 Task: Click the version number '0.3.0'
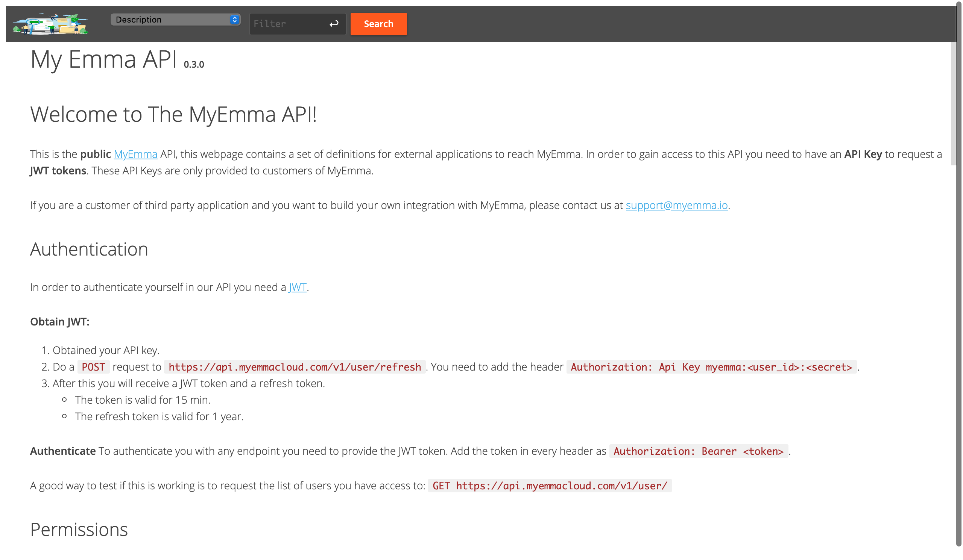[x=194, y=65]
